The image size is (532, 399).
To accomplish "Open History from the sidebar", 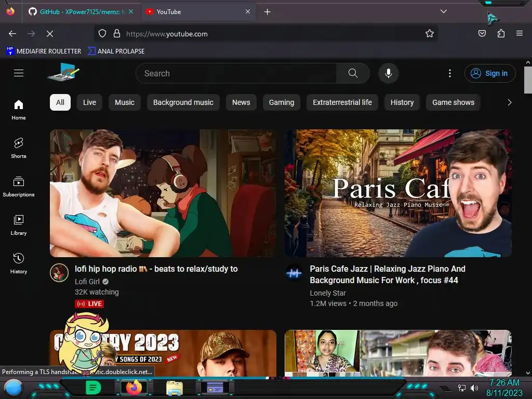I will coord(19,263).
